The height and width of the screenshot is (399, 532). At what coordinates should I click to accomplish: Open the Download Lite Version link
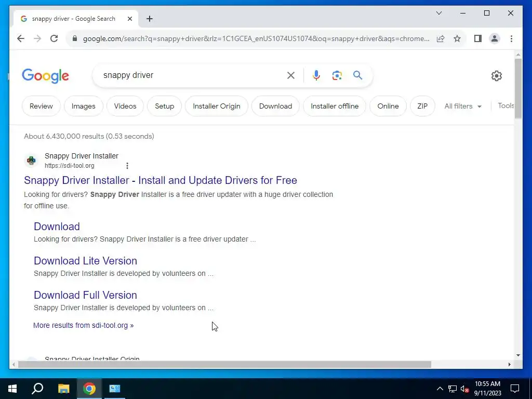86,261
